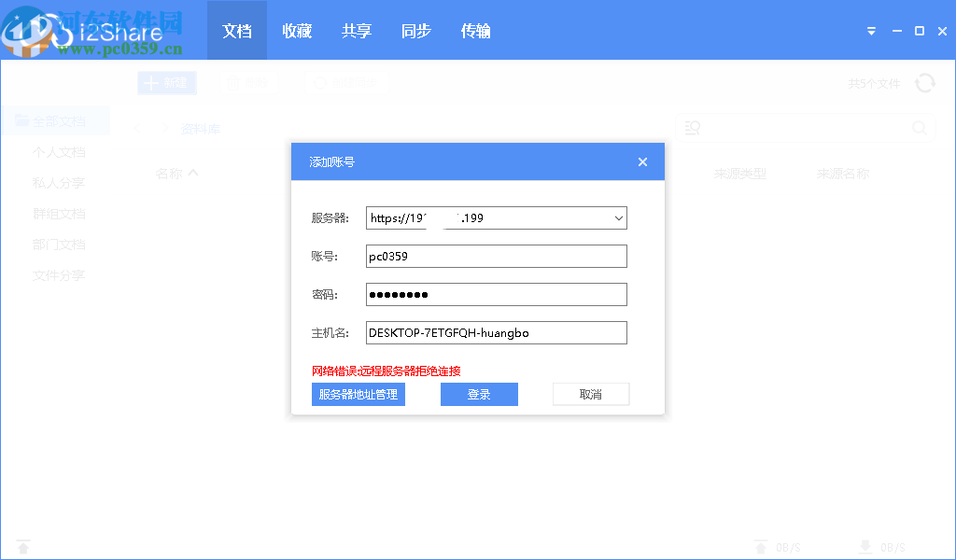Viewport: 956px width, 560px height.
Task: Open the 同步 section
Action: pyautogui.click(x=415, y=31)
